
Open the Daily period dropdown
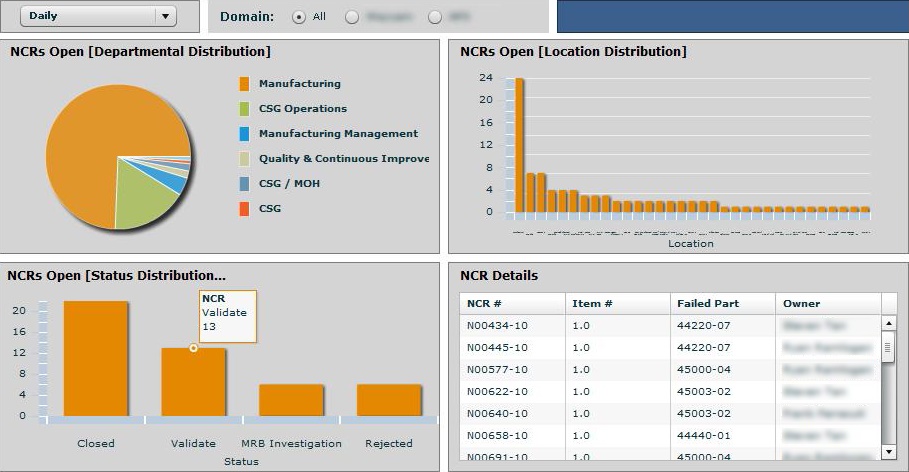[x=98, y=16]
